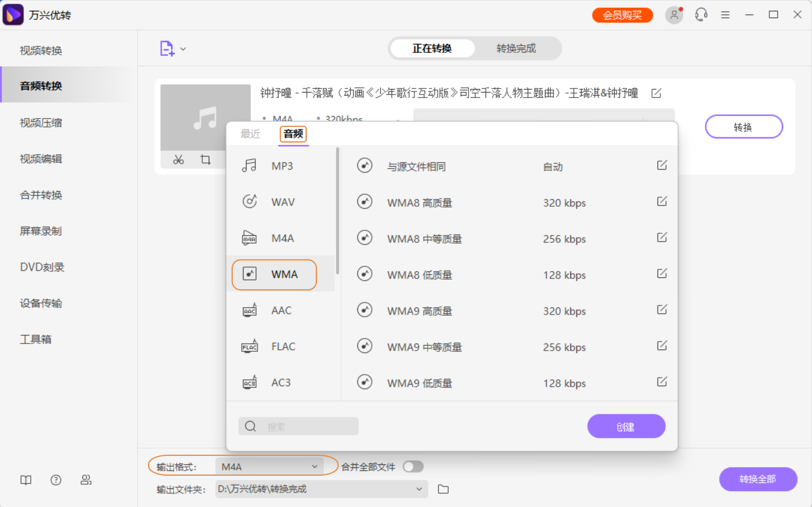
Task: Click the help question mark icon at bottom left
Action: [56, 480]
